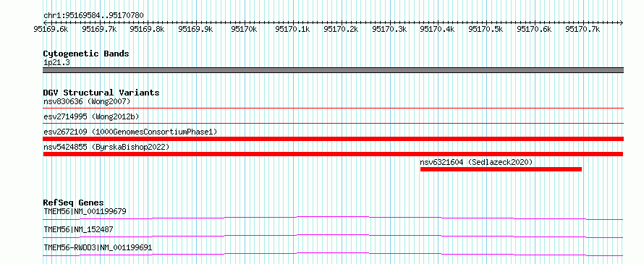The height and width of the screenshot is (264, 644).
Task: Click the thin red line of esv2714995
Action: [x=333, y=123]
